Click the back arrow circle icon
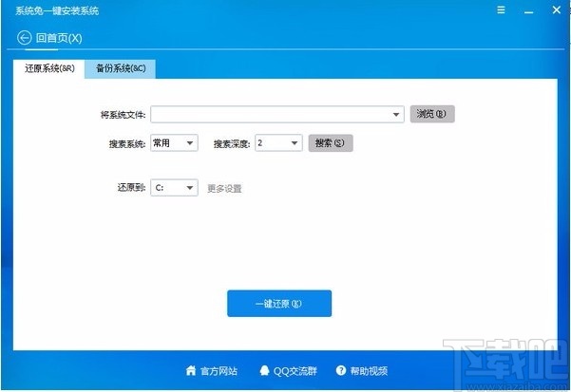 click(24, 38)
